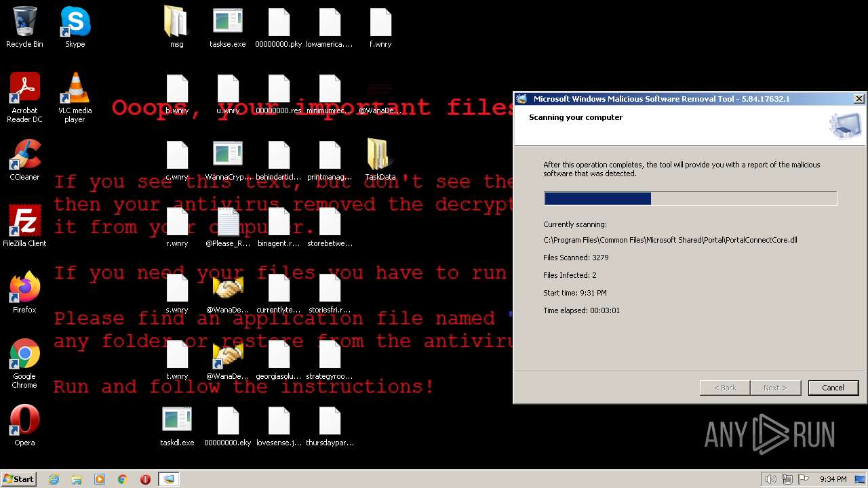Click the taskbar clock showing 9:34 PM

click(x=833, y=479)
